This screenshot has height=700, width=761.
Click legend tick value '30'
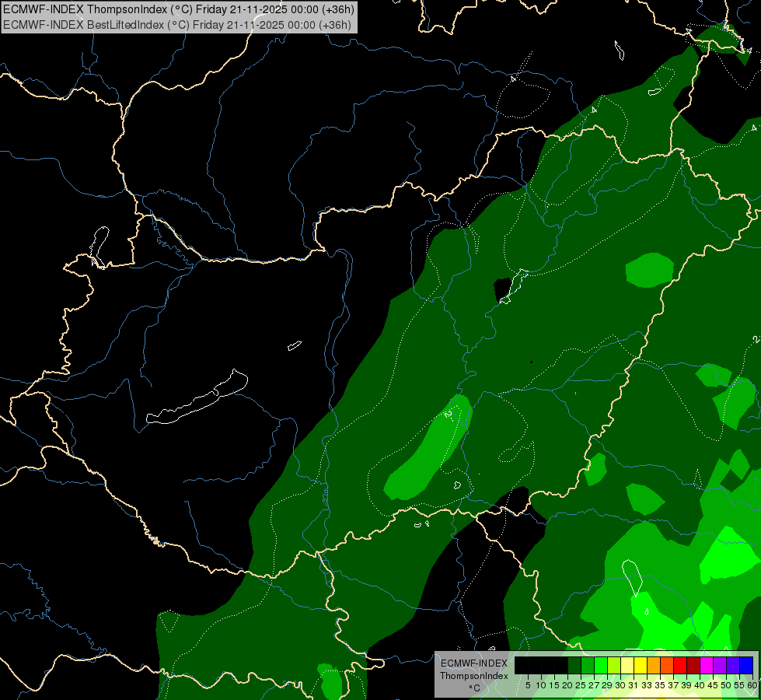tap(620, 685)
